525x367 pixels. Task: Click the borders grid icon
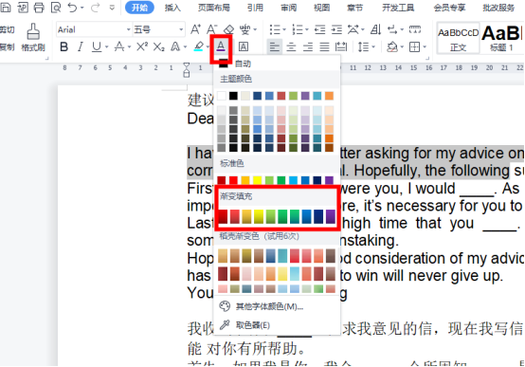tap(415, 47)
